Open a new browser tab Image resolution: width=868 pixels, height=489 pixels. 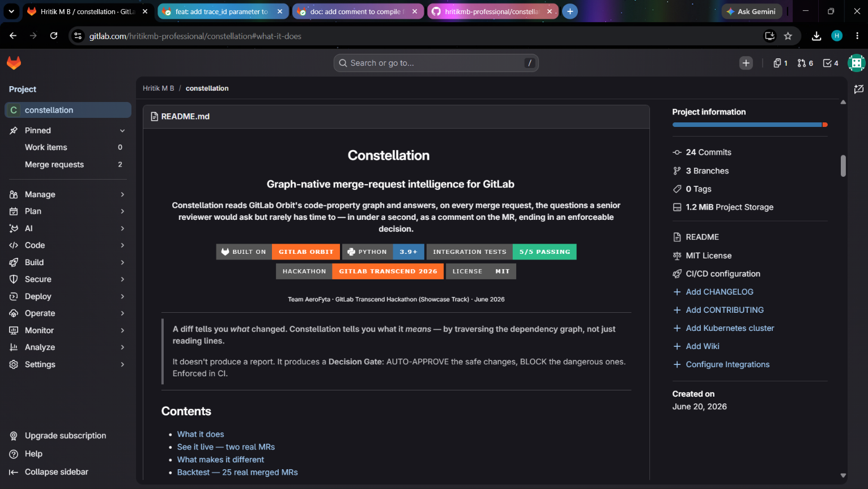pyautogui.click(x=570, y=11)
